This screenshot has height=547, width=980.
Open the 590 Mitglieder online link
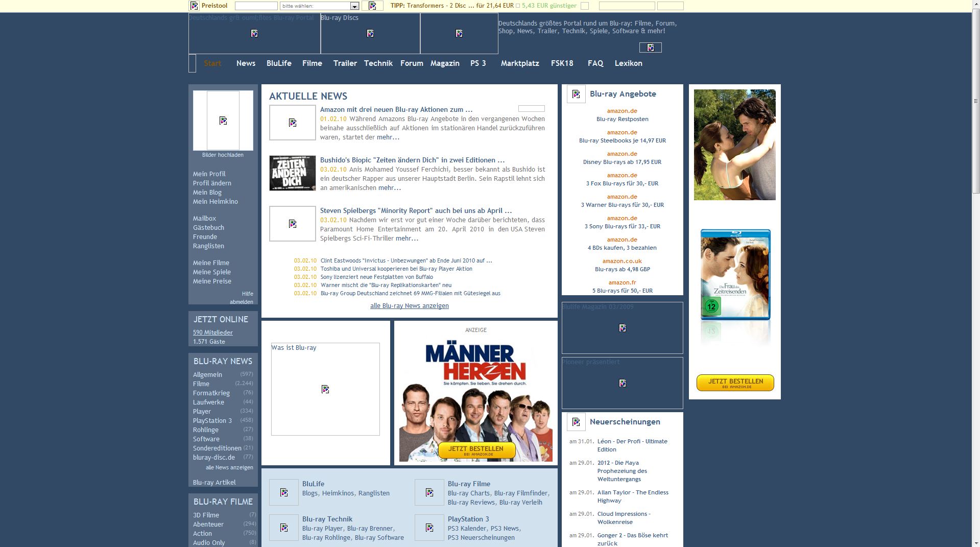(x=213, y=332)
